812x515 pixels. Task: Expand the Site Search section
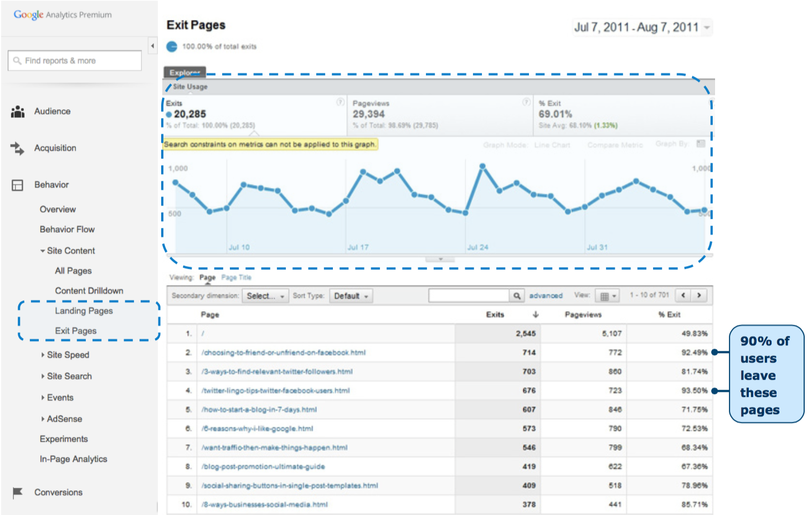[x=43, y=376]
